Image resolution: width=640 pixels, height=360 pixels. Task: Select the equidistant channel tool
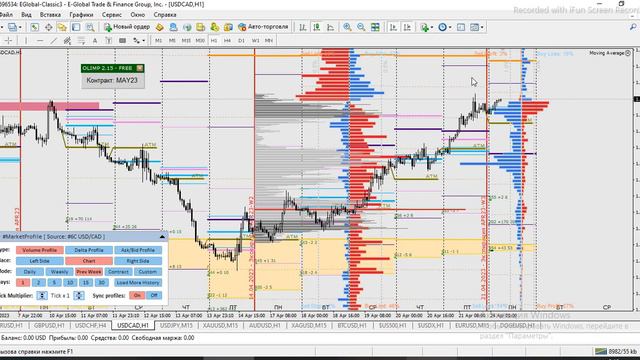67,40
